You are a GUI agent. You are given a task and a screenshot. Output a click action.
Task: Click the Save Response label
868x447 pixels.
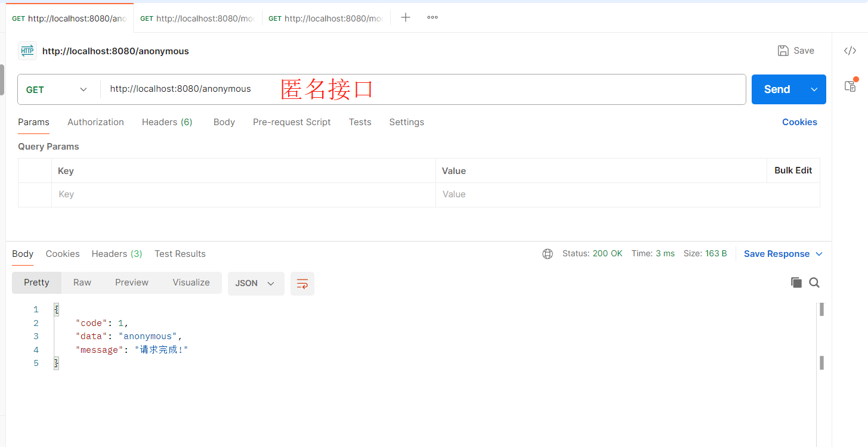click(777, 254)
